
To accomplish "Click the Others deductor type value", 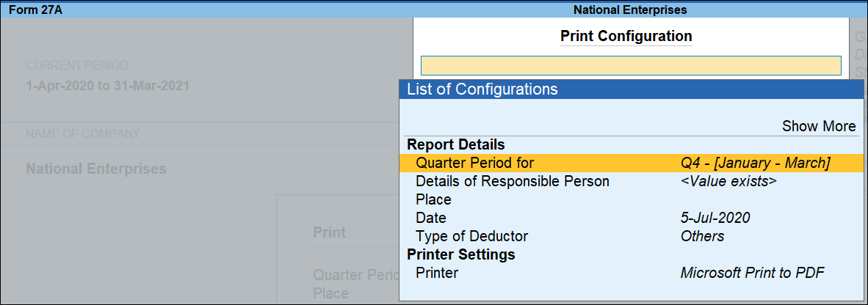I will tap(702, 236).
